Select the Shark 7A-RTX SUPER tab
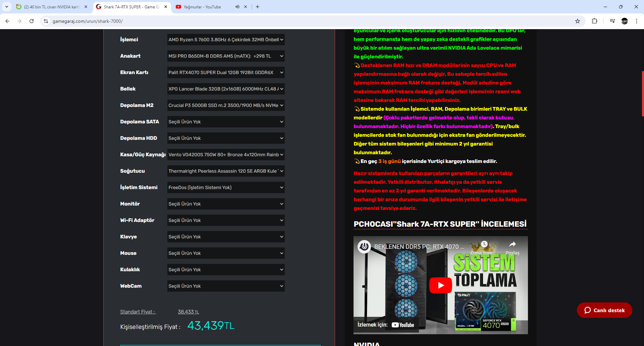Viewport: 644px width, 346px height. tap(131, 7)
